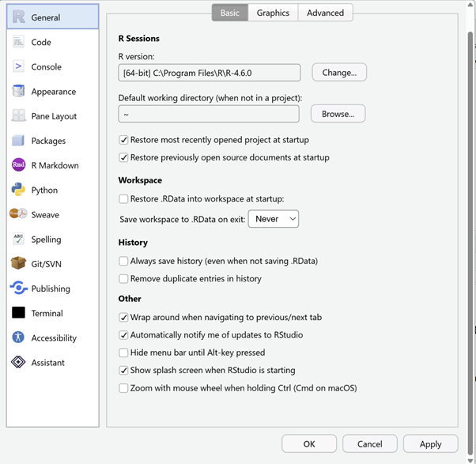476x464 pixels.
Task: Choose the Spelling ABC check icon
Action: pyautogui.click(x=18, y=239)
